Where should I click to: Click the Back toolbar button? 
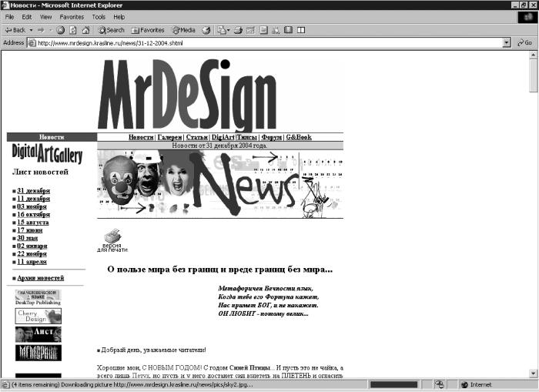tap(15, 30)
